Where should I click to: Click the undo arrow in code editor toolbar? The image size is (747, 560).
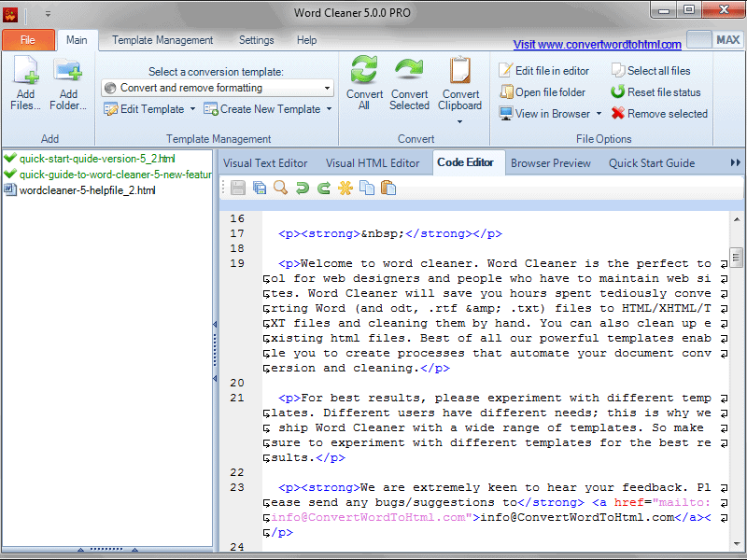coord(302,188)
